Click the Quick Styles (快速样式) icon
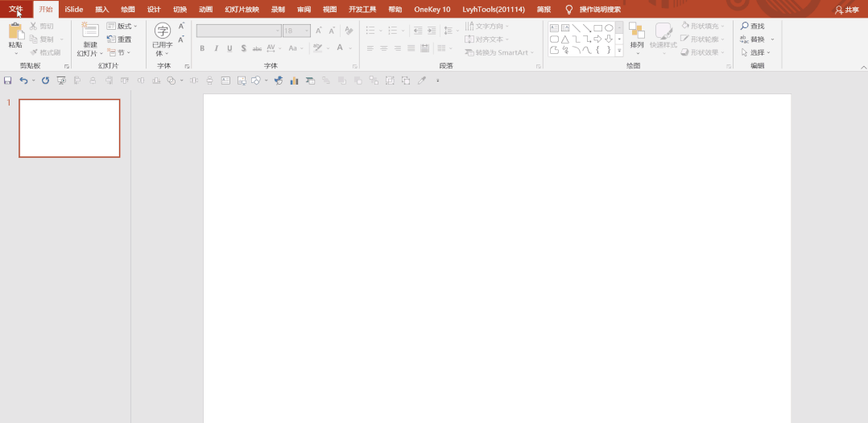The height and width of the screenshot is (423, 868). (663, 31)
